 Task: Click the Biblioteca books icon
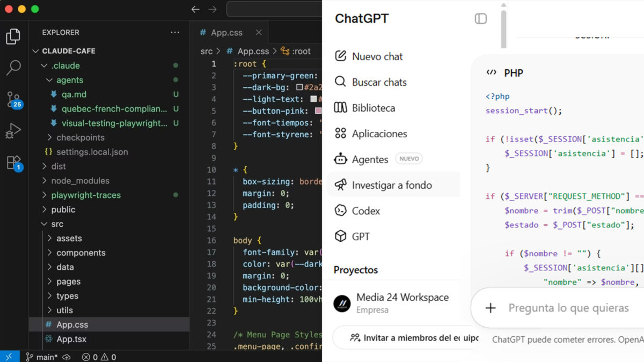pyautogui.click(x=340, y=107)
